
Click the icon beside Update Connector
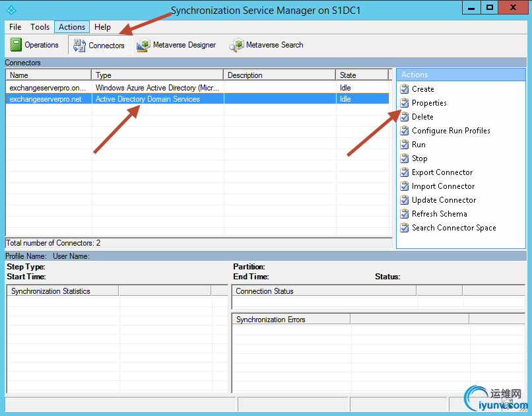pos(405,200)
